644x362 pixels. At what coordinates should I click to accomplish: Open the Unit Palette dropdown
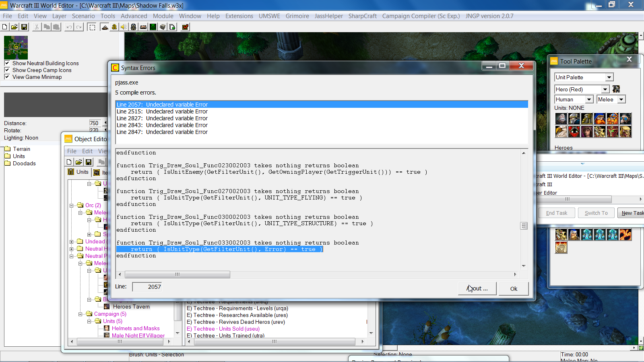tap(609, 77)
